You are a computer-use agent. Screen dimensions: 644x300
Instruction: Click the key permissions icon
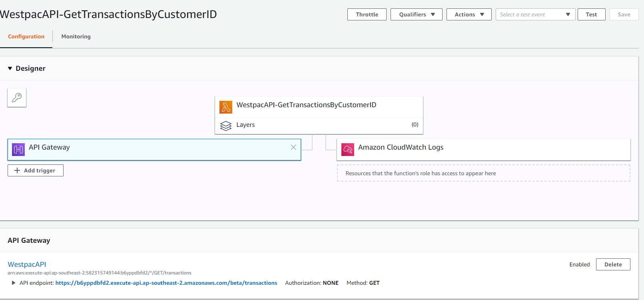[x=17, y=98]
